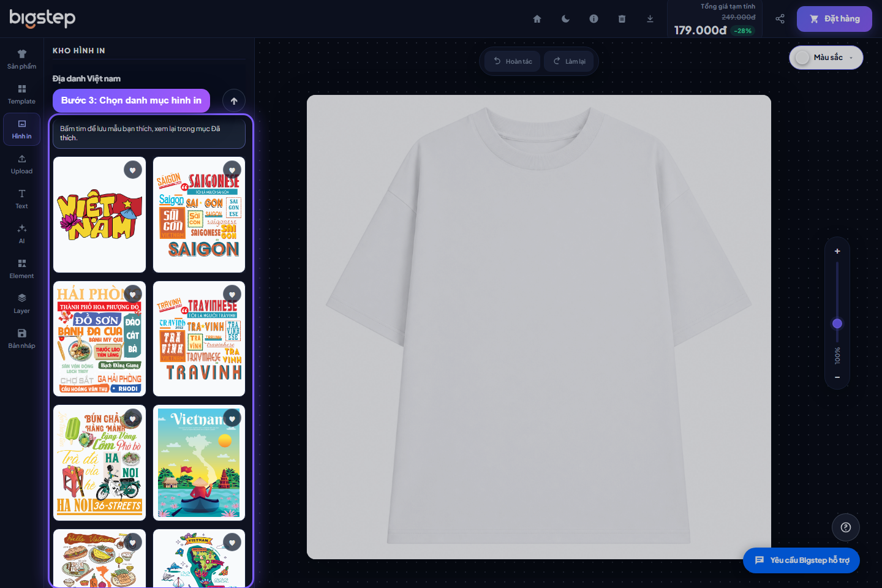Click the trash delete icon

[x=622, y=19]
